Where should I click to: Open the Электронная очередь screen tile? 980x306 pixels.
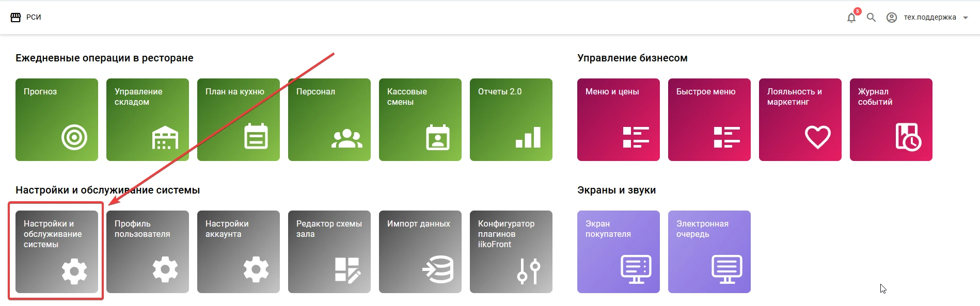[x=709, y=252]
